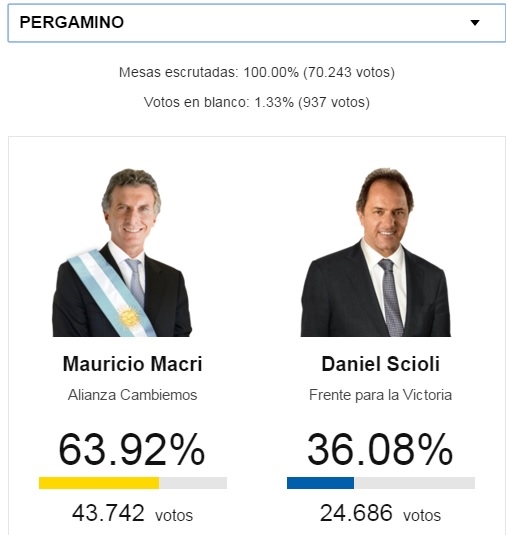
Task: Click the Argentine sash on Macri's photo
Action: tap(111, 293)
